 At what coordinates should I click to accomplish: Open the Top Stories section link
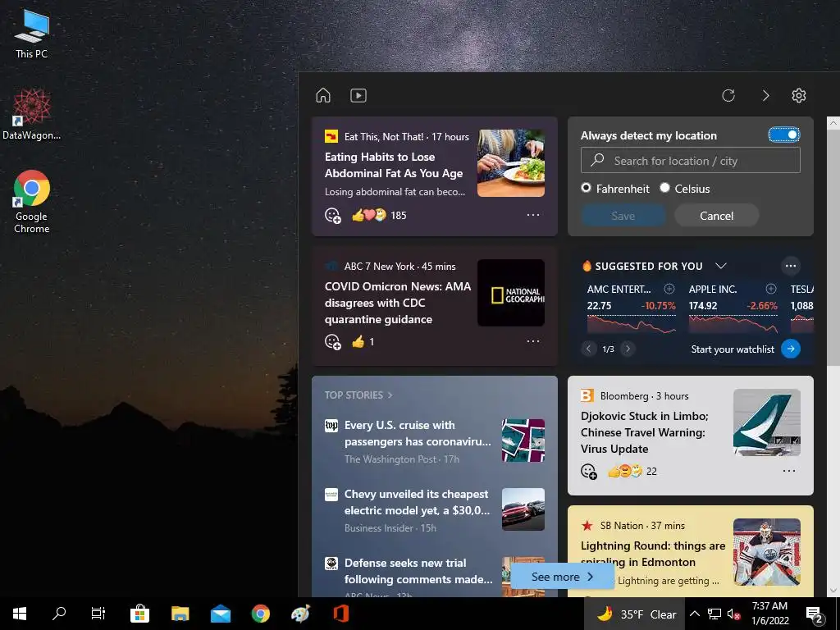click(358, 395)
